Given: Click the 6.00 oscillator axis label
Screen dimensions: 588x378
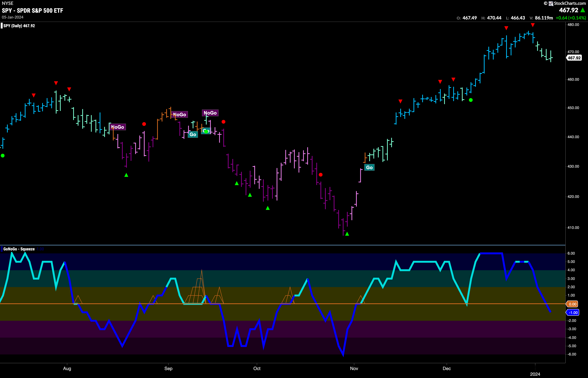Looking at the screenshot, I should point(571,253).
